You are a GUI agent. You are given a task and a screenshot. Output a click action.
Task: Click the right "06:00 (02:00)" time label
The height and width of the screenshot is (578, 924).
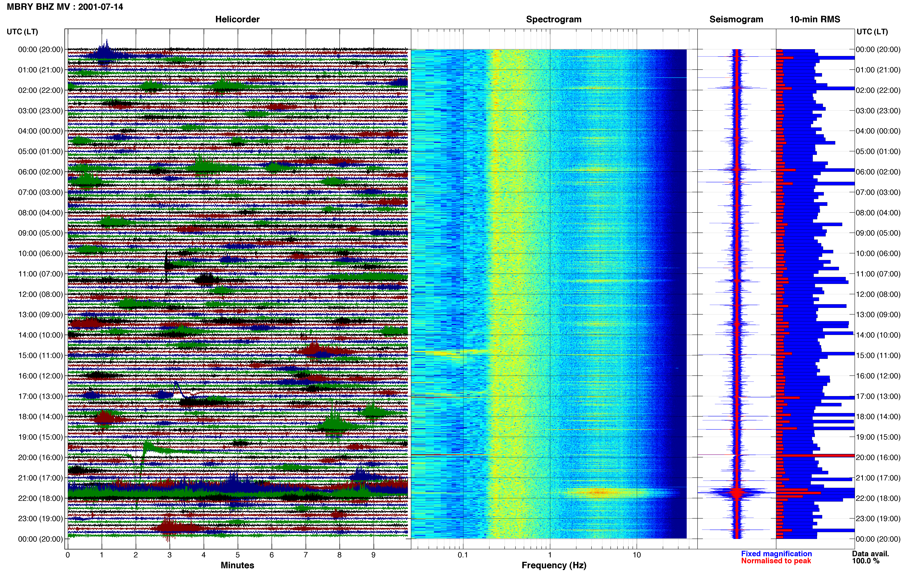(878, 172)
